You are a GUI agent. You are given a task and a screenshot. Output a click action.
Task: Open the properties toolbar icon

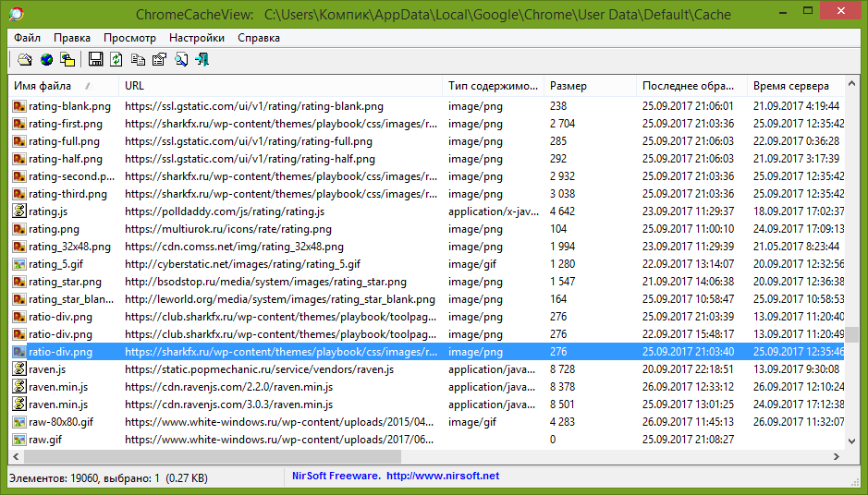coord(159,60)
